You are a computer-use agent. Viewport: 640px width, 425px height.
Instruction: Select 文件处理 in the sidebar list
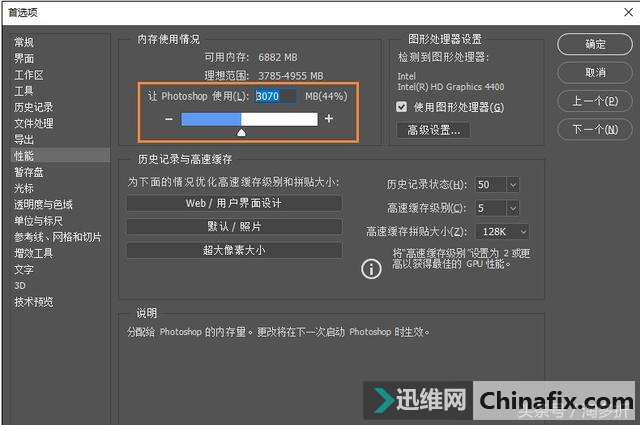[x=34, y=123]
